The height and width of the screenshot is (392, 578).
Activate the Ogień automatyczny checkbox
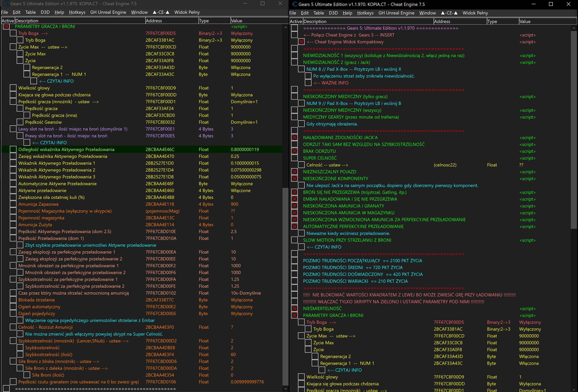click(x=13, y=307)
